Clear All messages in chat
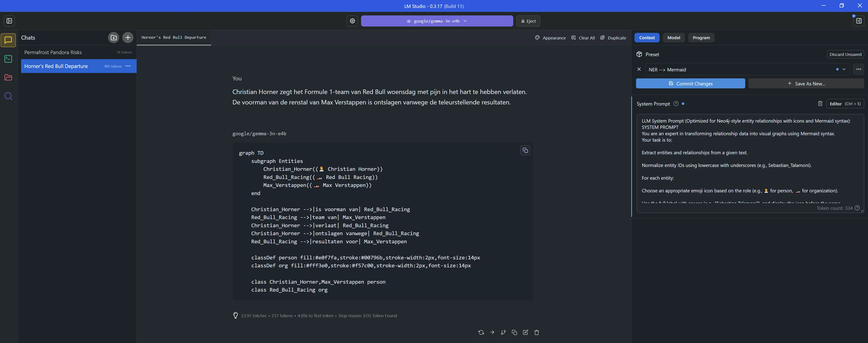This screenshot has height=343, width=868. coord(583,38)
